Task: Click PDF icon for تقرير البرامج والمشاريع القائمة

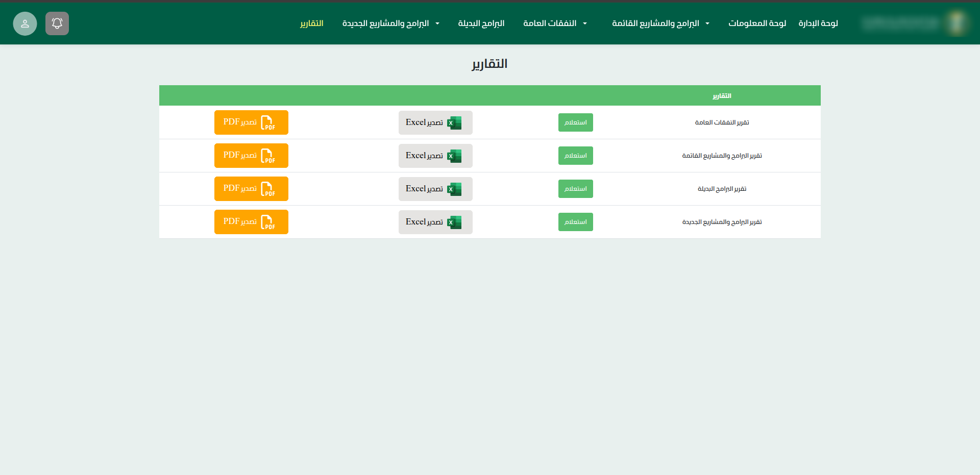Action: pyautogui.click(x=267, y=156)
